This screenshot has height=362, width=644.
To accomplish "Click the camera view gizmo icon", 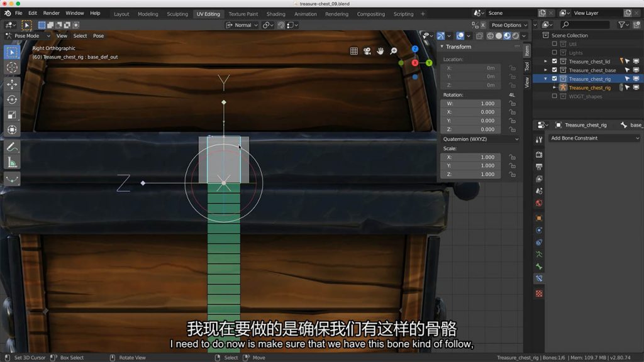I will pos(367,51).
